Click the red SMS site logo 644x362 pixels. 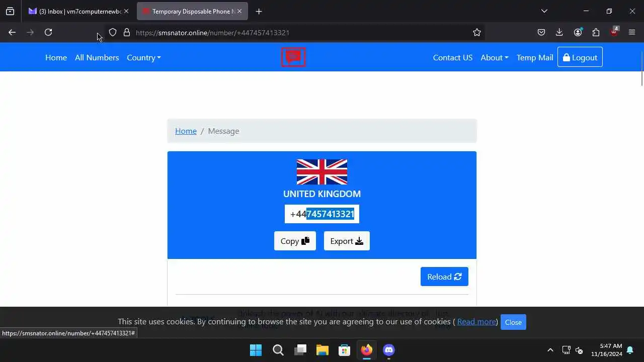click(x=293, y=57)
